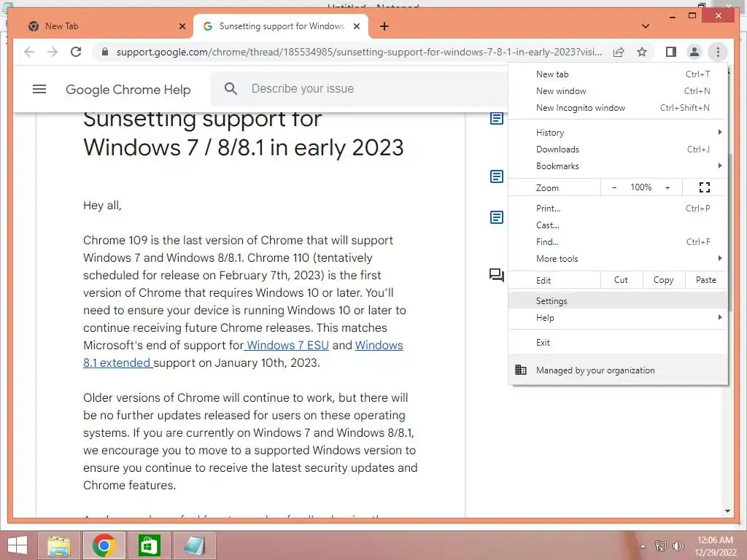Click Paste in the Edit row
This screenshot has height=560, width=747.
(x=706, y=280)
